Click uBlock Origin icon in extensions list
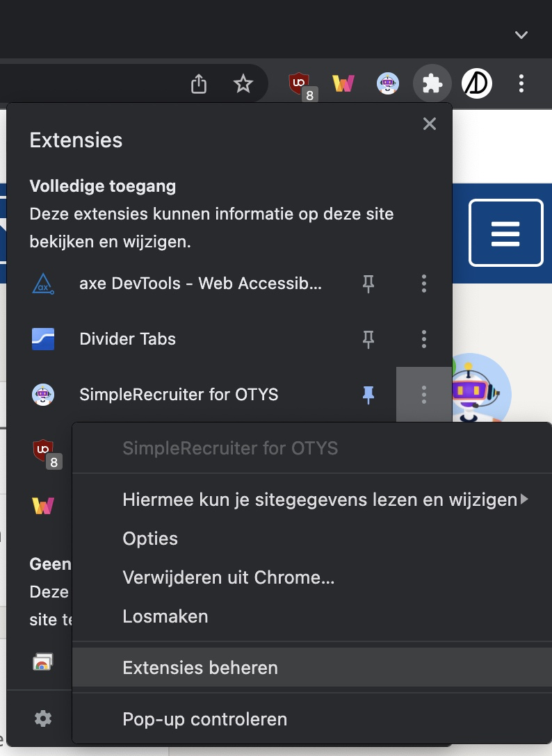 (x=47, y=453)
